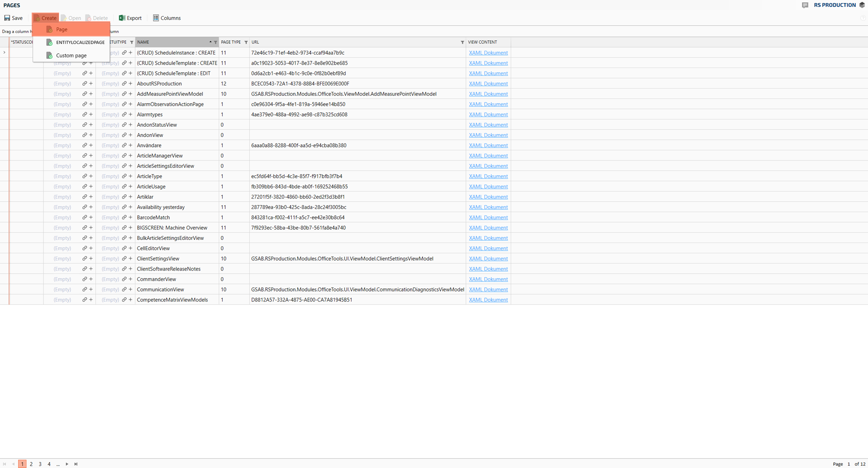The height and width of the screenshot is (468, 868).
Task: Go to the last page using pager arrow
Action: click(x=76, y=464)
